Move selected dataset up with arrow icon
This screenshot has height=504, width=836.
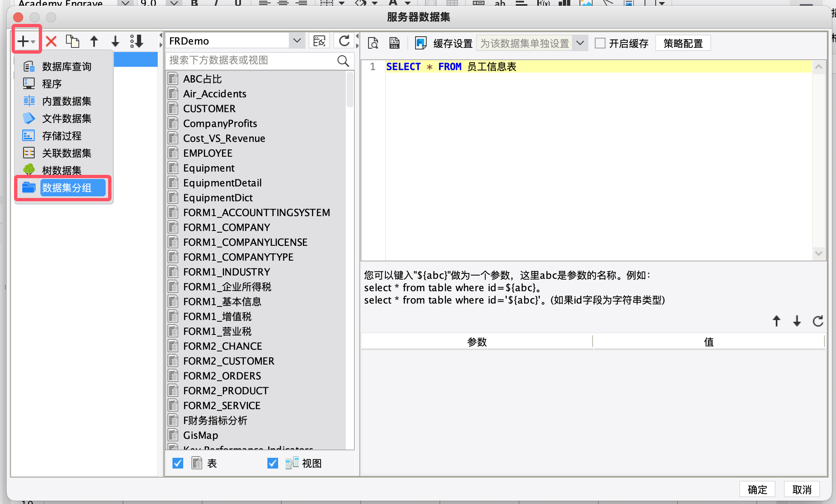(94, 41)
